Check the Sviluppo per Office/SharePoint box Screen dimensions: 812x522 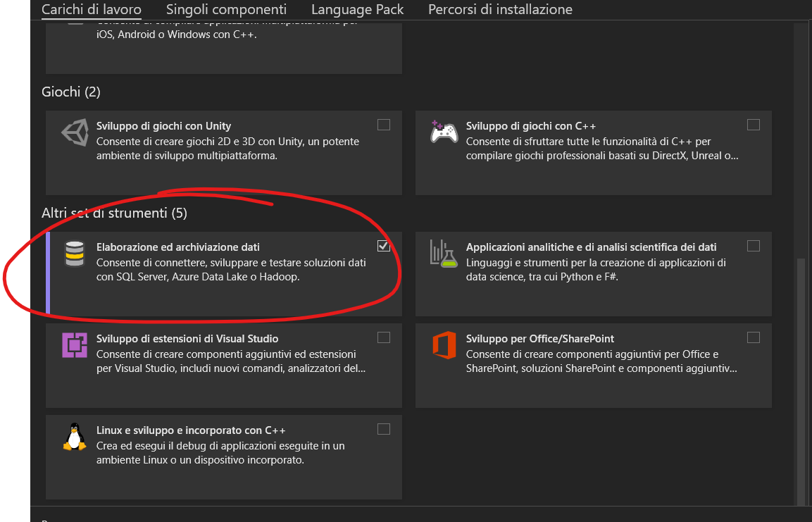(754, 337)
